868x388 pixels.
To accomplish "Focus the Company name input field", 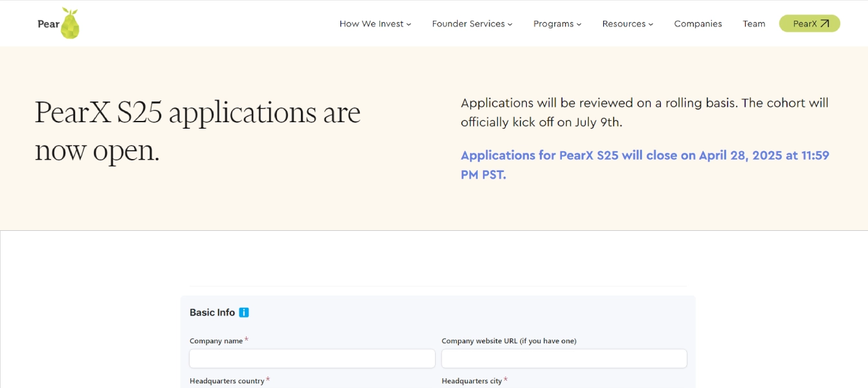I will click(312, 358).
